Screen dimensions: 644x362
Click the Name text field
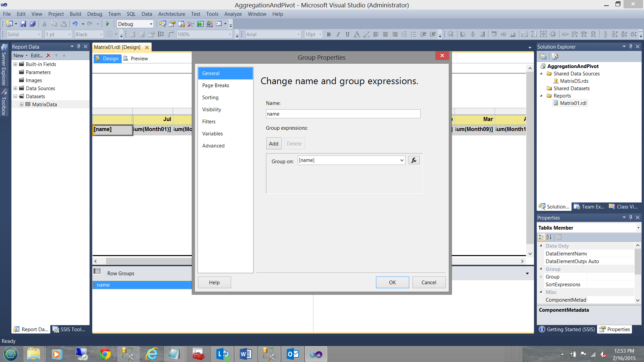[343, 114]
